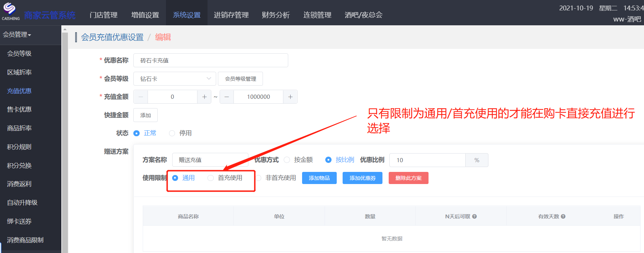644x253 pixels.
Task: Open the 财务分析 top menu
Action: coord(276,15)
